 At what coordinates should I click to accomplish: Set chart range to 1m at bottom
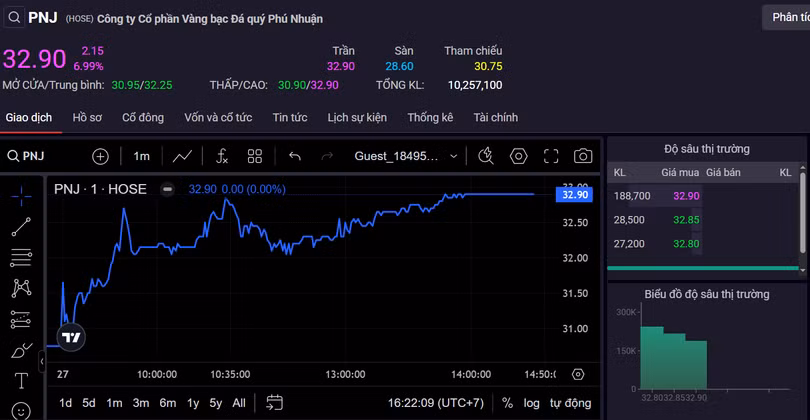click(x=114, y=403)
